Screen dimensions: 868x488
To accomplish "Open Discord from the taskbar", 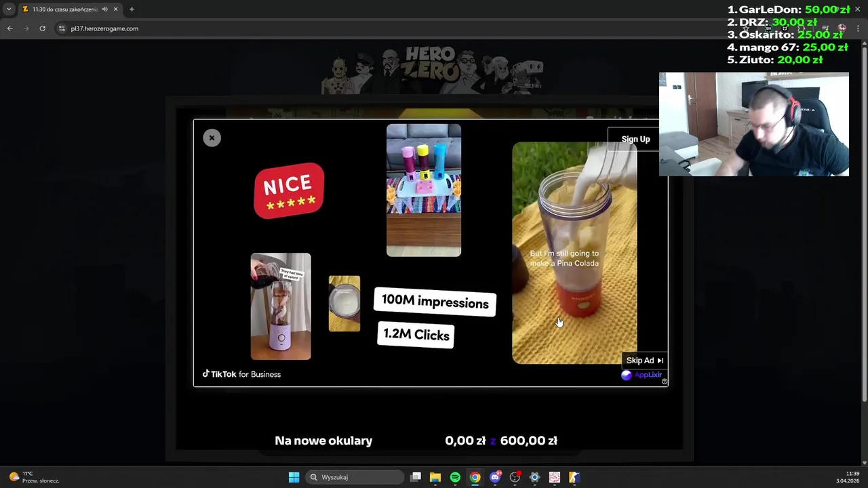I will click(495, 477).
